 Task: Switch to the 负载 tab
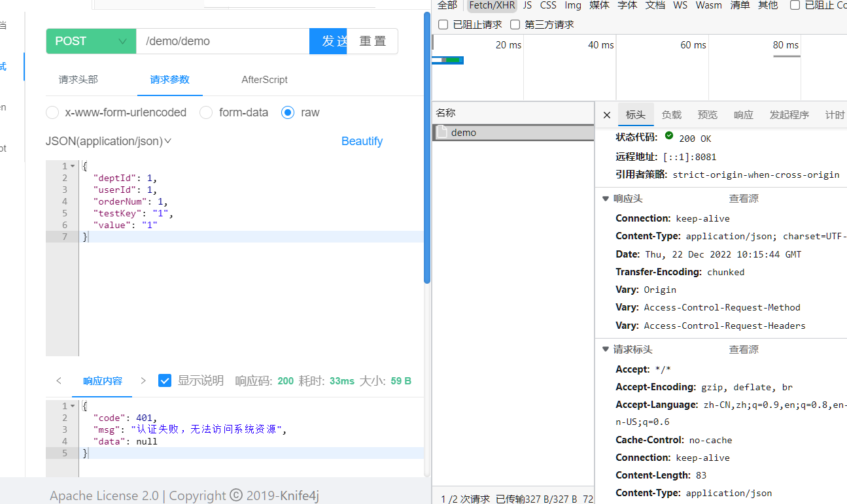[671, 114]
